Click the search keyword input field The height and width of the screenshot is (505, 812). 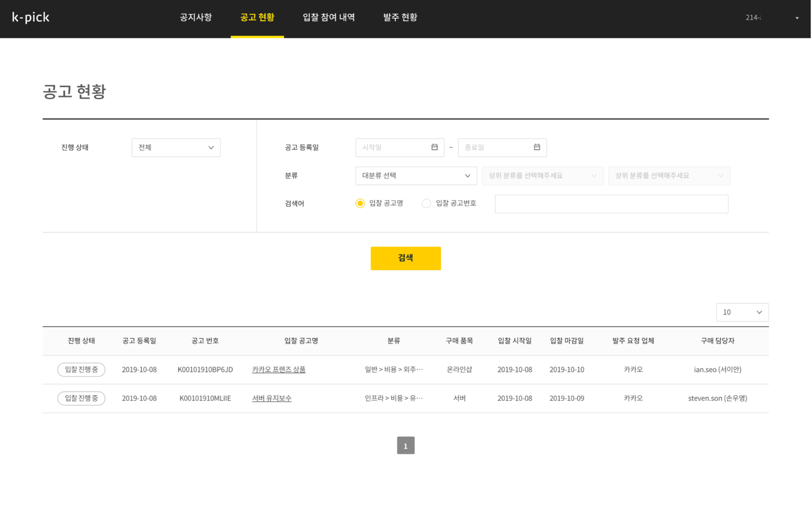tap(611, 204)
